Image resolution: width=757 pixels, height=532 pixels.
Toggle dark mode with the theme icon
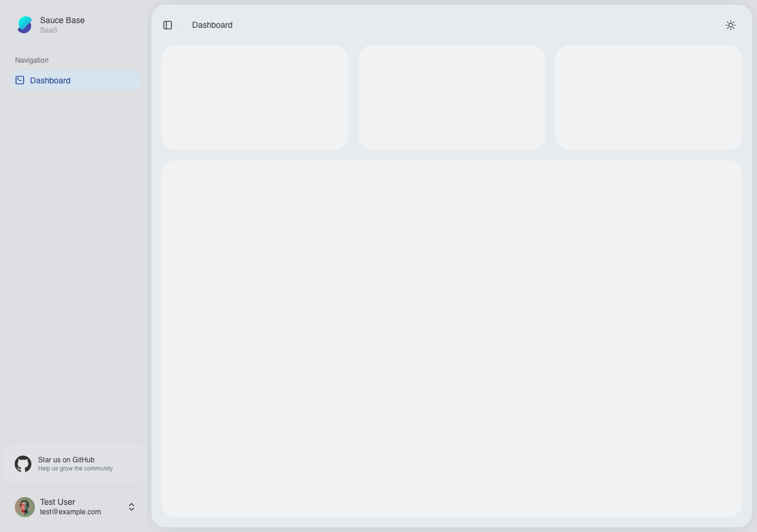pyautogui.click(x=730, y=25)
